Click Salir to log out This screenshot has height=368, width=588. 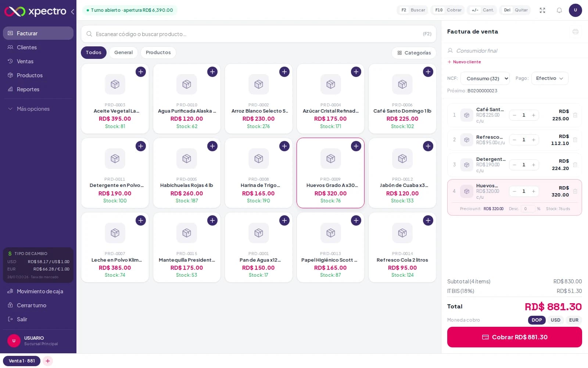tap(38, 319)
